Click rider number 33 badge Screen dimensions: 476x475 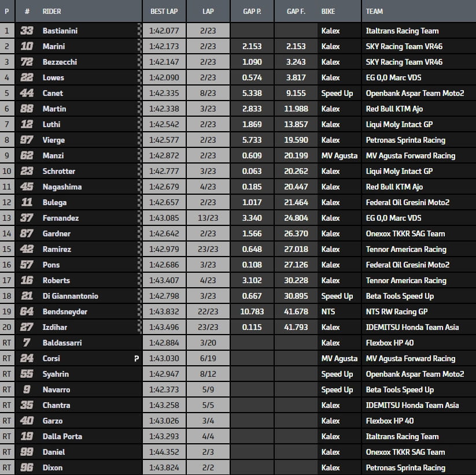[27, 31]
